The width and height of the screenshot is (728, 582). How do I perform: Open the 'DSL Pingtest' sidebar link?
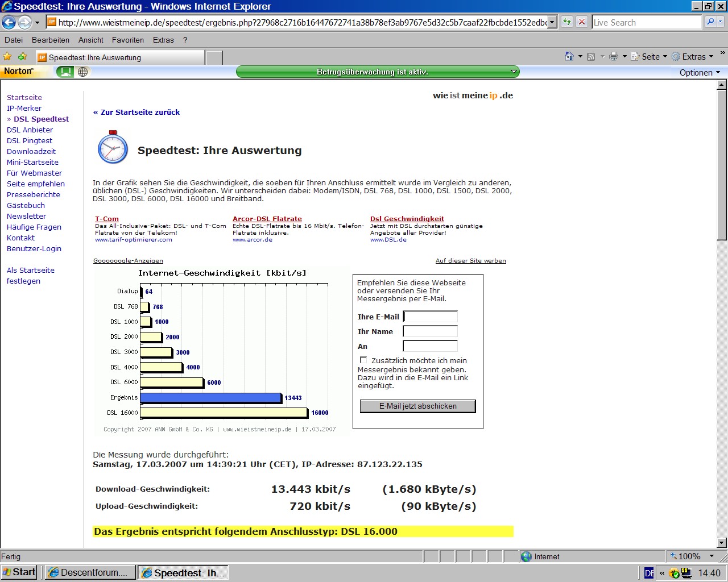click(x=30, y=140)
